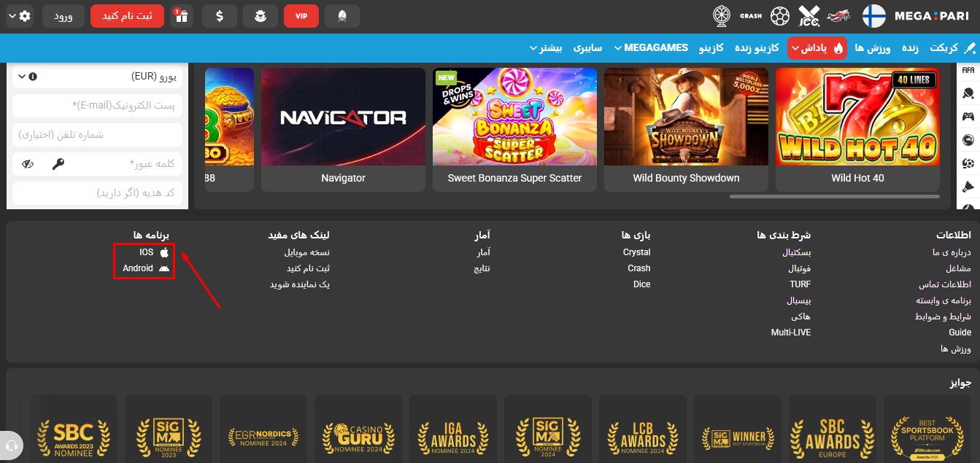Open the gift bonuses icon with badge
This screenshot has height=463, width=980.
pos(181,15)
